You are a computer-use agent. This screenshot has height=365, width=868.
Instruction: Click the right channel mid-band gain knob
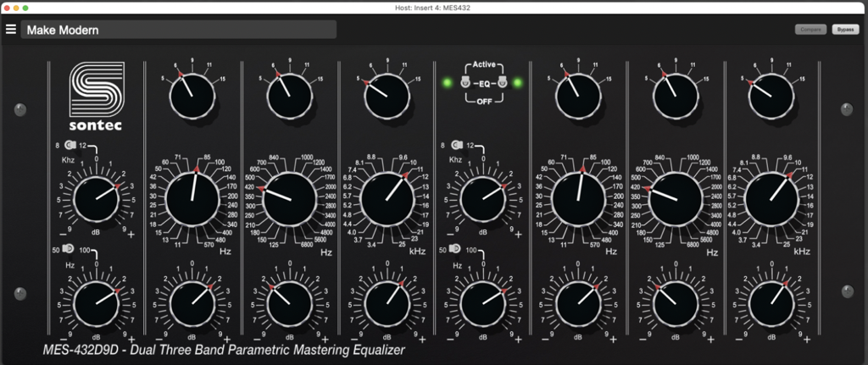click(676, 304)
